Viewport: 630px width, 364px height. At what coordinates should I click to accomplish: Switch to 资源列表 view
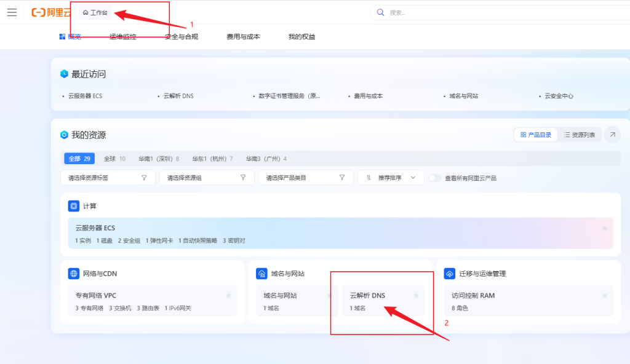pos(579,135)
